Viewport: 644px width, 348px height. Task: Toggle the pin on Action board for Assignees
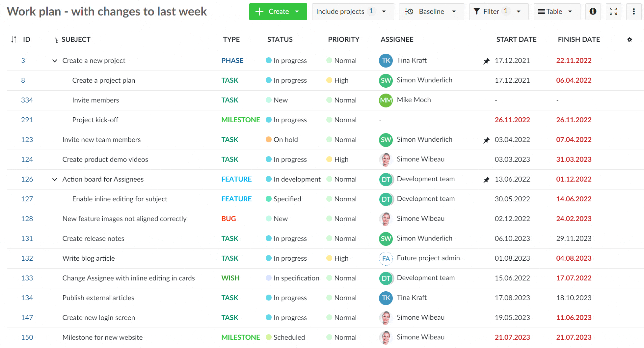pyautogui.click(x=486, y=180)
